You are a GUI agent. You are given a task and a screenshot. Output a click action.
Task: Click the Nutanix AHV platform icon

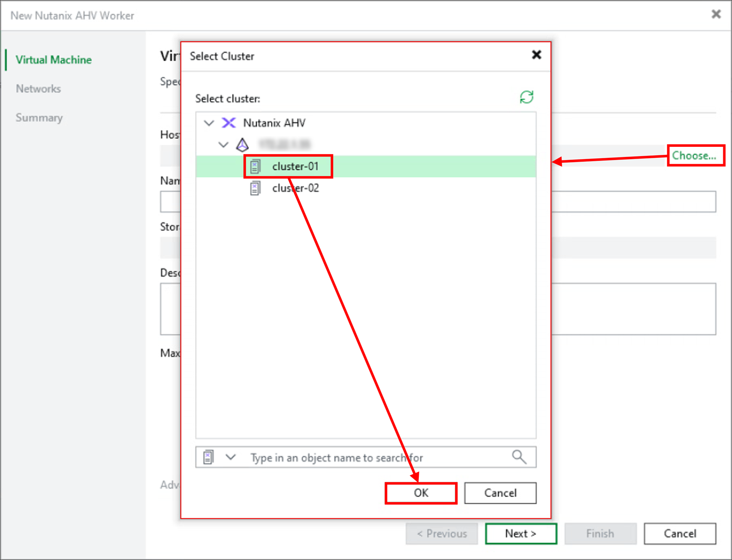pos(229,123)
